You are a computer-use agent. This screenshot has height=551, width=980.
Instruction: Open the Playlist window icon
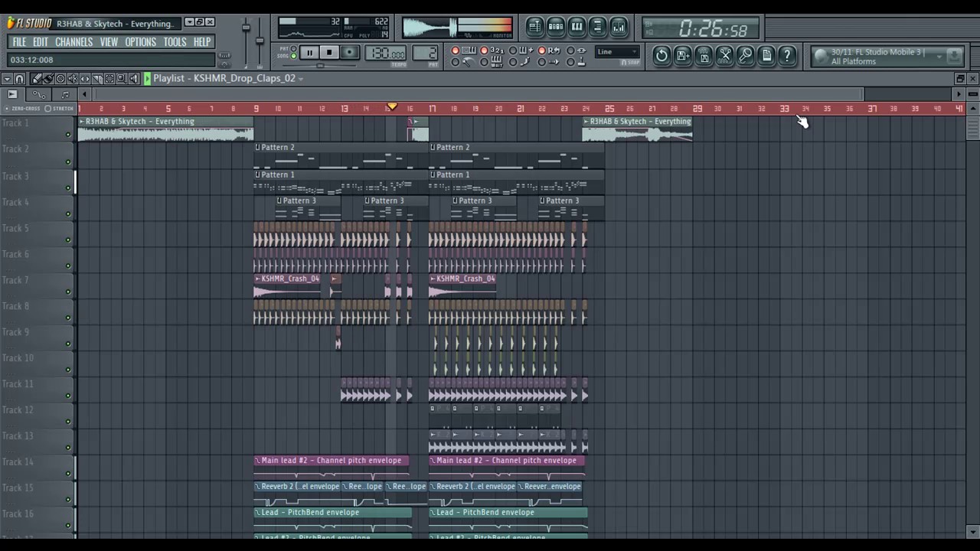coord(535,27)
